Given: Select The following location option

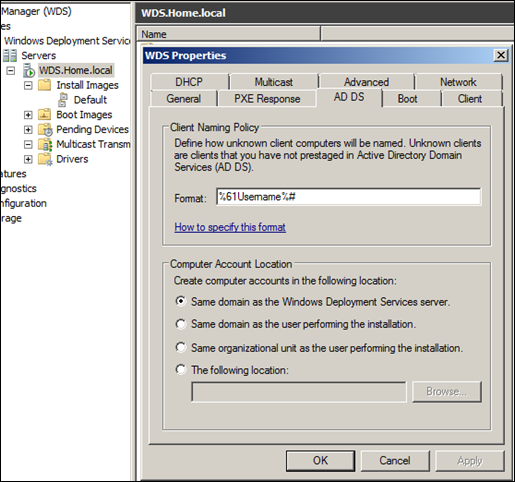Looking at the screenshot, I should click(181, 369).
